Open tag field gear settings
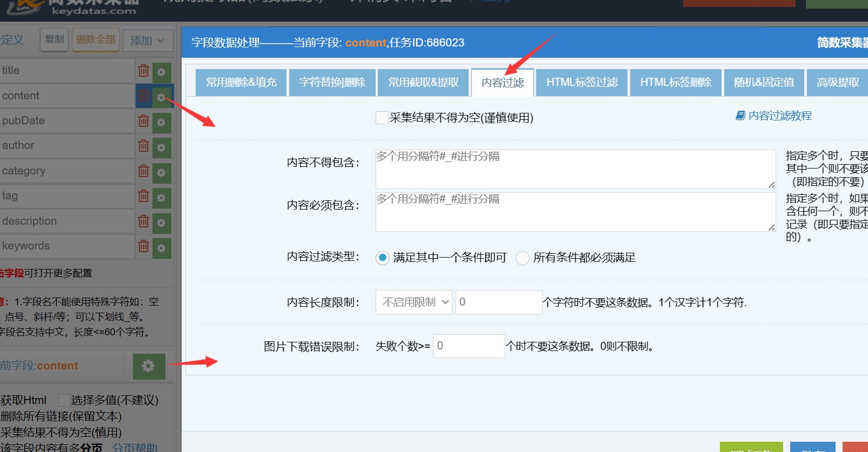 161,198
